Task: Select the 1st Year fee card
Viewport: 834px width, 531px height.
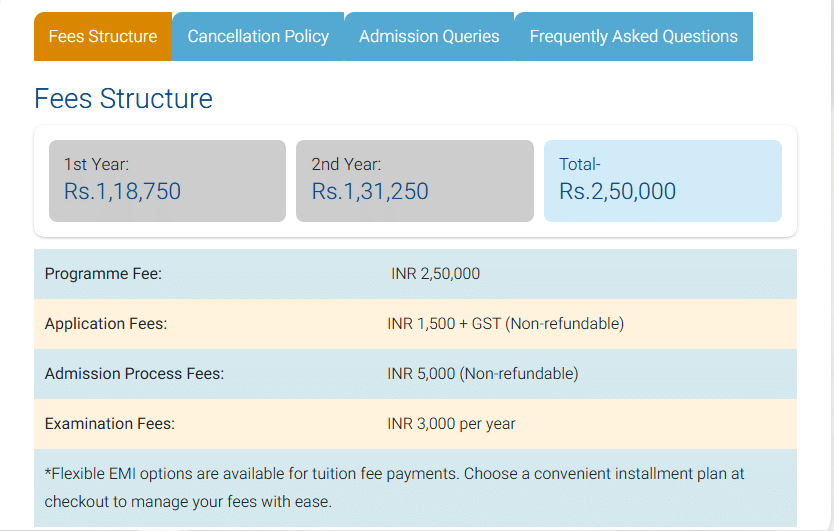Action: 167,180
